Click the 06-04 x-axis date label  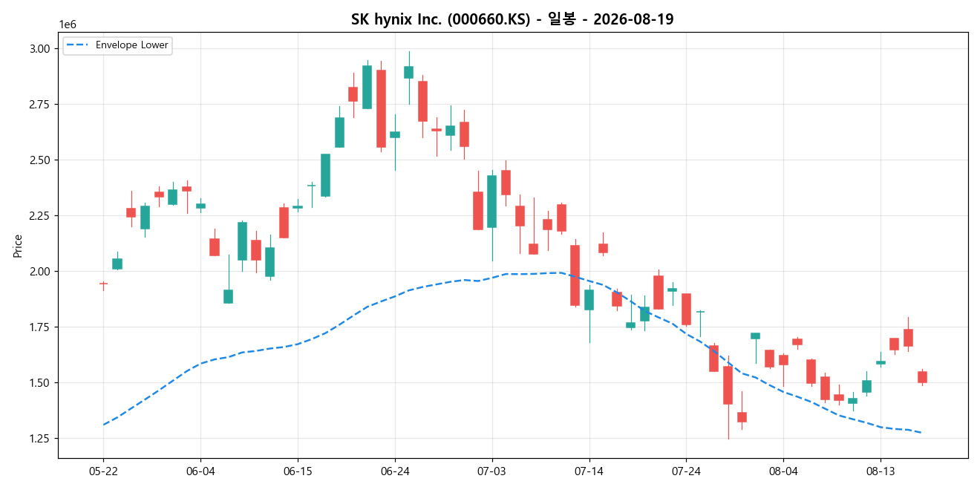[200, 471]
